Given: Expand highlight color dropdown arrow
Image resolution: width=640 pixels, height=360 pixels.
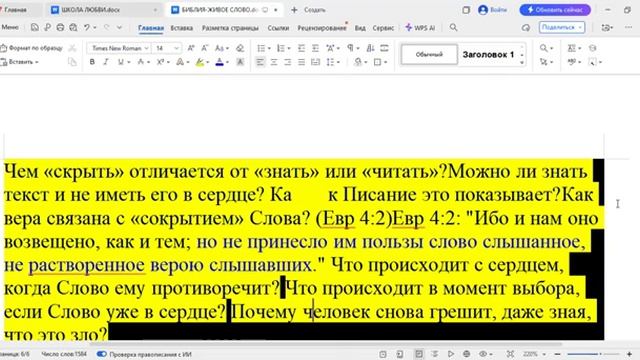Looking at the screenshot, I should coord(207,62).
